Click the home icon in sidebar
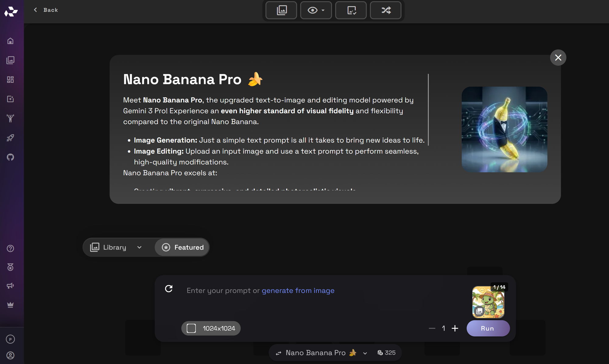Viewport: 609px width, 364px height. [10, 41]
